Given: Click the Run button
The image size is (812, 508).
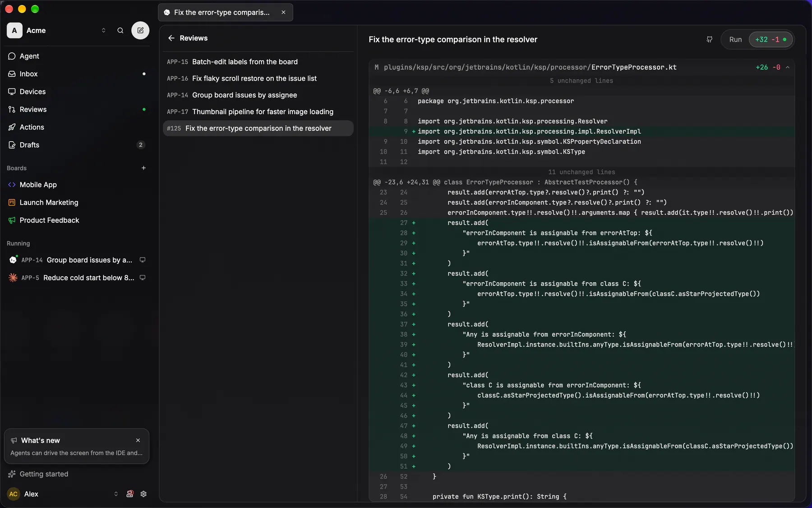Looking at the screenshot, I should point(735,40).
